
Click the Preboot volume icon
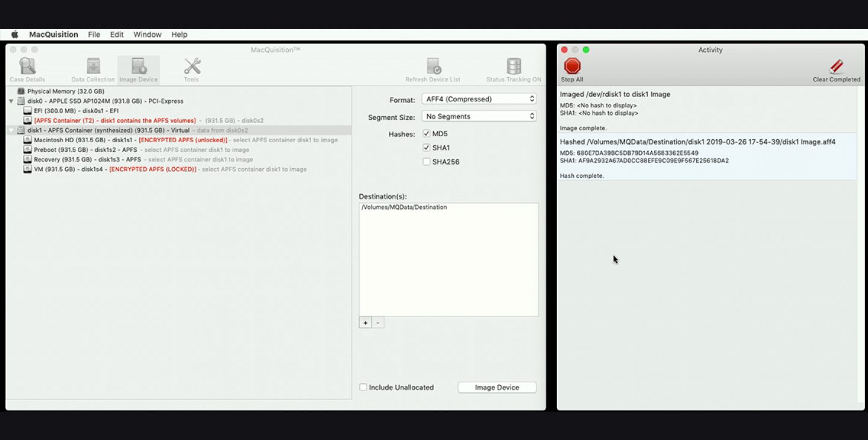click(28, 149)
